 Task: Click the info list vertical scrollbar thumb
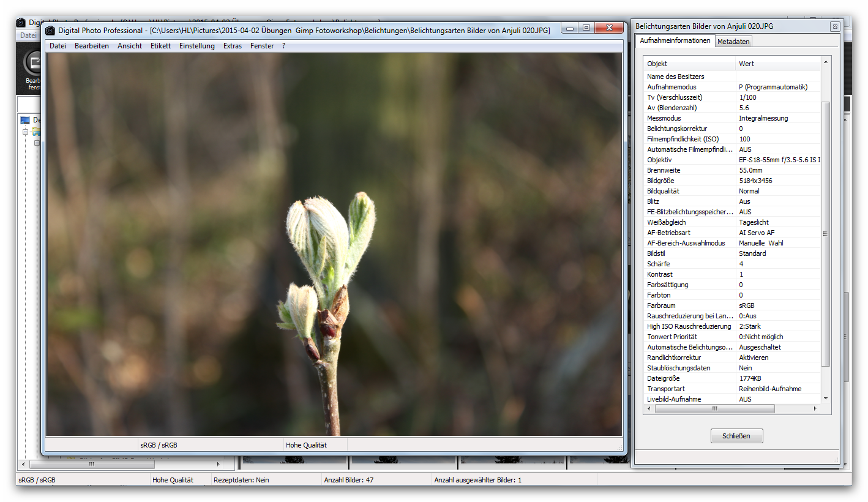click(x=826, y=234)
